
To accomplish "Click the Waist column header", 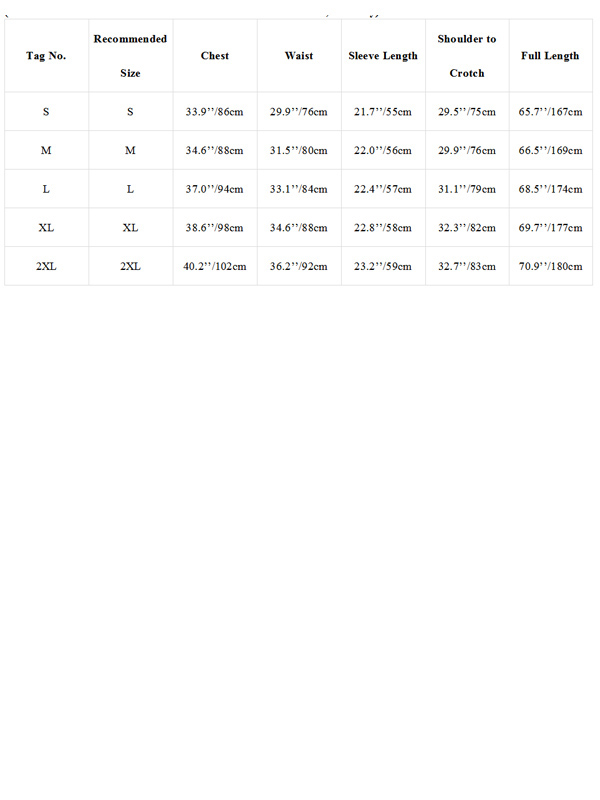I will point(299,56).
